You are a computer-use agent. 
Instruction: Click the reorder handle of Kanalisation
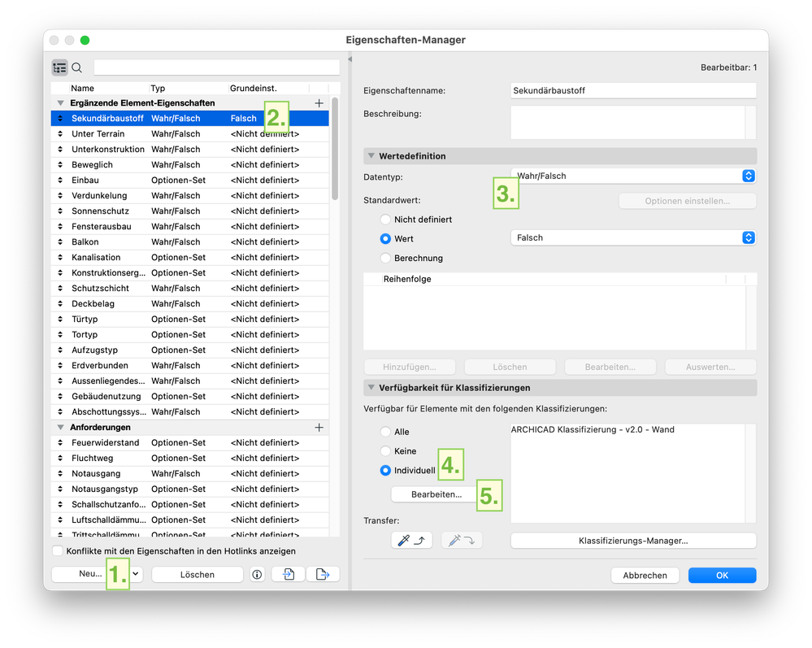(60, 258)
